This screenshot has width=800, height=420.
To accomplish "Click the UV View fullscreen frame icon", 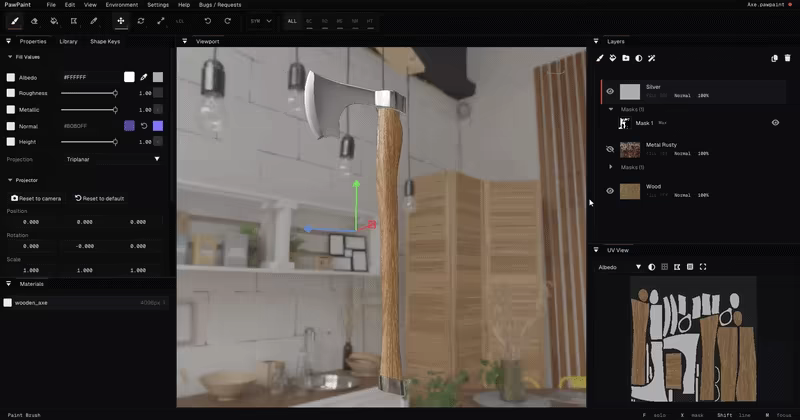I will point(703,267).
